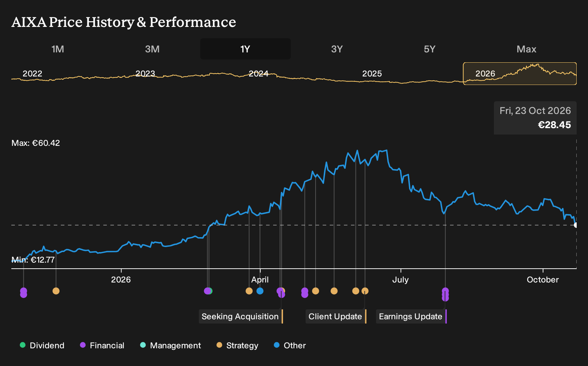Select the 1M time range tab
This screenshot has width=588, height=366.
coord(58,49)
